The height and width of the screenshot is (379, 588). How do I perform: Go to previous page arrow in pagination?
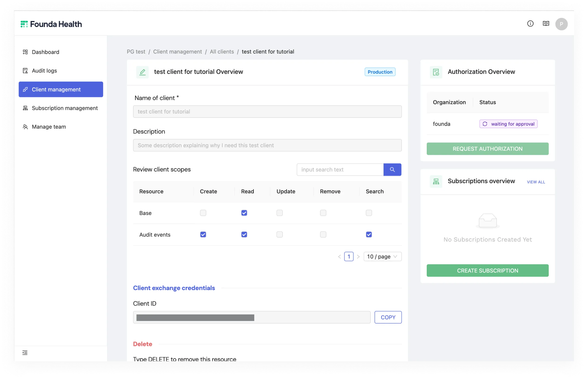tap(339, 257)
